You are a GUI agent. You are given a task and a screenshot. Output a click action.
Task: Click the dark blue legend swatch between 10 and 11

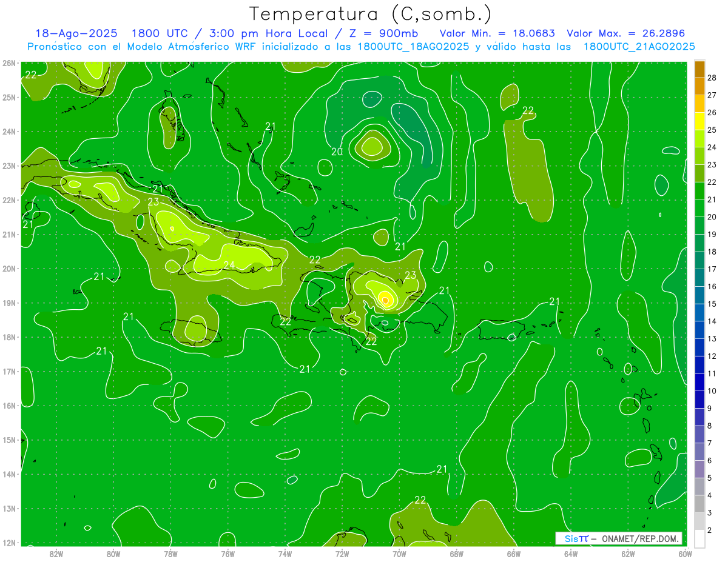[x=699, y=383]
